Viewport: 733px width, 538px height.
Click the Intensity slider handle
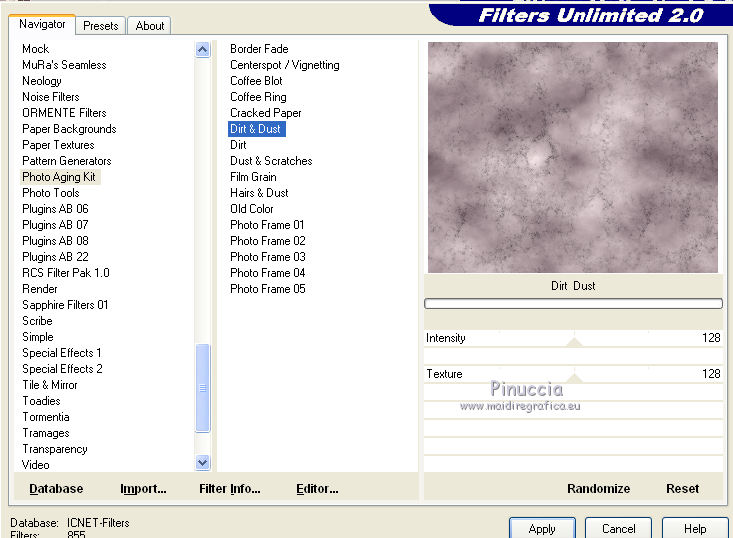point(574,342)
